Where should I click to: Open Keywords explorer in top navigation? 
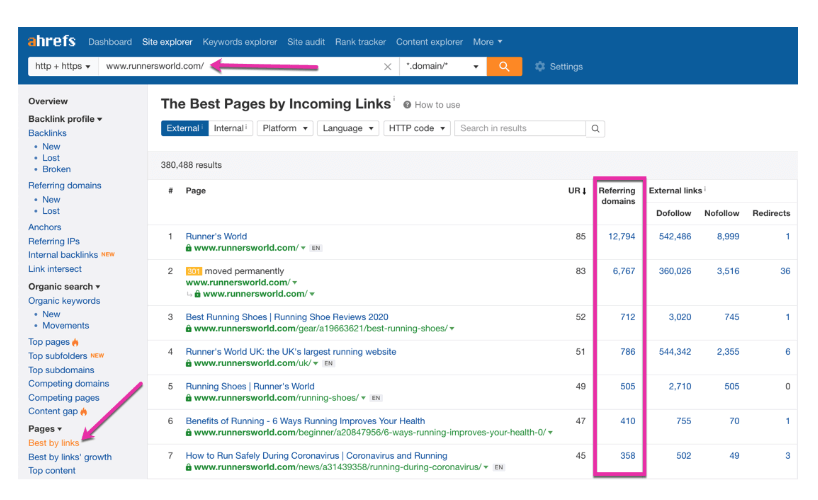[240, 42]
